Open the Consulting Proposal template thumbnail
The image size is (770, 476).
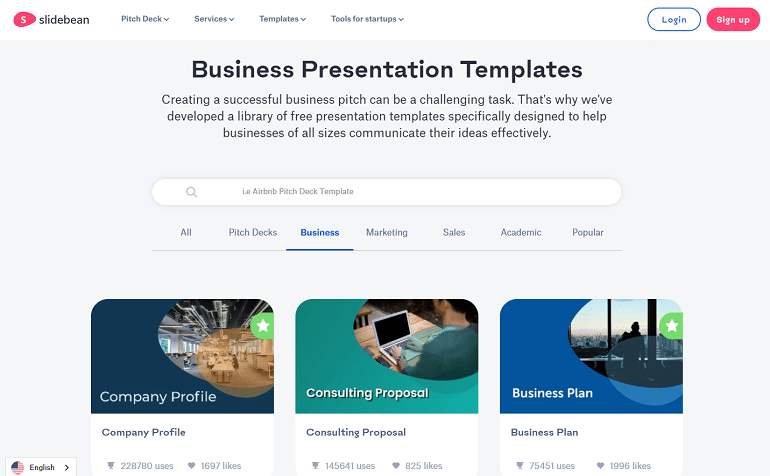click(x=386, y=356)
